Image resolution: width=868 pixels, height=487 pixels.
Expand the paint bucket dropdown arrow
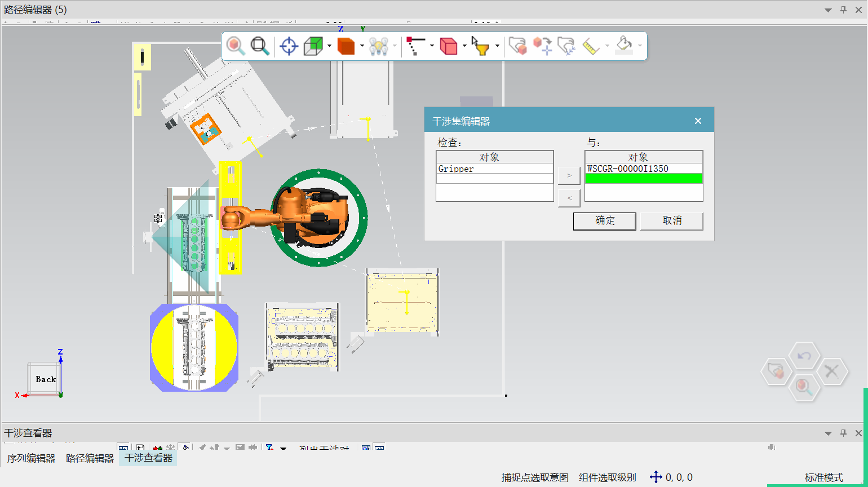pyautogui.click(x=640, y=46)
